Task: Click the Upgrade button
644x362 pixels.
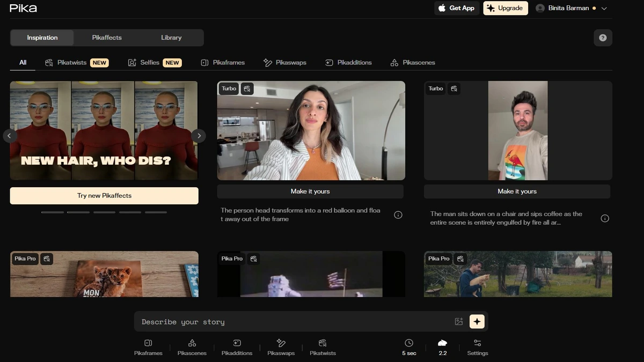Action: click(505, 8)
